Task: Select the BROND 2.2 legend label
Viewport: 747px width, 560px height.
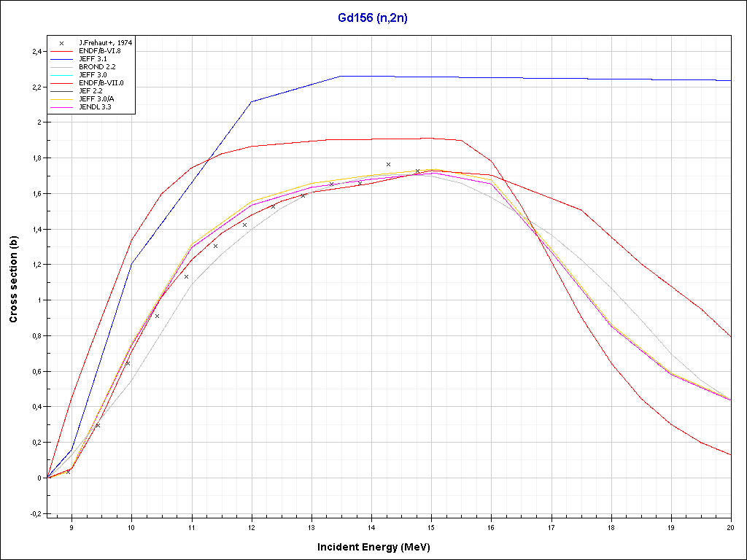Action: click(x=96, y=66)
